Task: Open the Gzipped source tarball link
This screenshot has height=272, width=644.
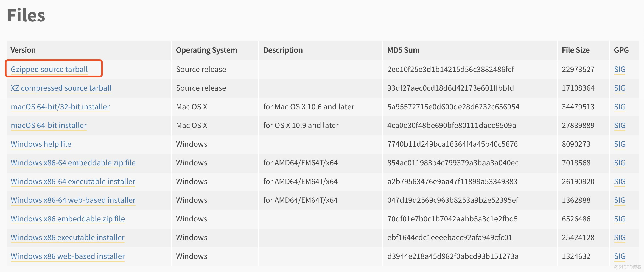Action: click(49, 70)
